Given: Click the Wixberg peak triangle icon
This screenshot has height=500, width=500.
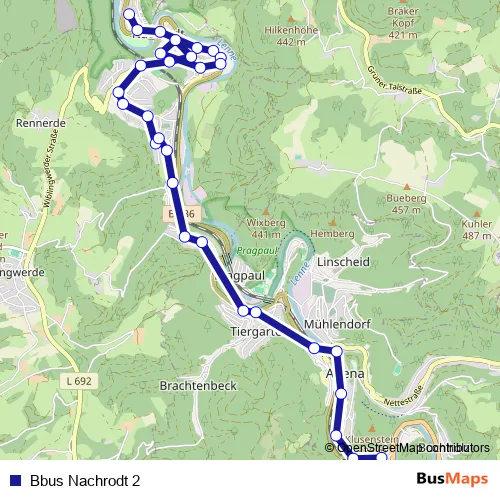Looking at the screenshot, I should click(x=266, y=212).
